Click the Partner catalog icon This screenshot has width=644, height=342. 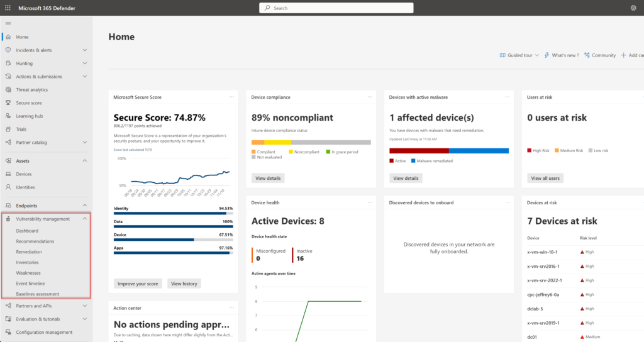(8, 142)
